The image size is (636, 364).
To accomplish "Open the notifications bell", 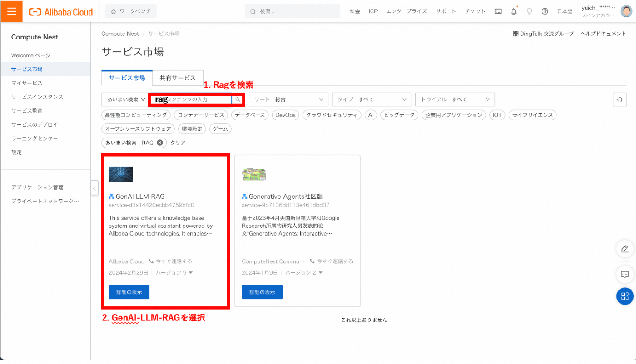I will click(514, 11).
